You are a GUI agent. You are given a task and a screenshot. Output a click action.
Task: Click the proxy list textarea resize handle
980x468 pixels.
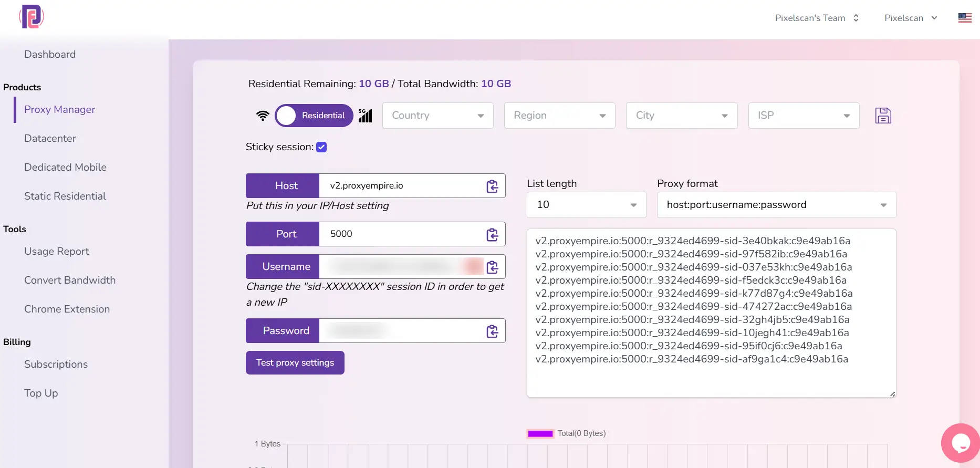892,393
